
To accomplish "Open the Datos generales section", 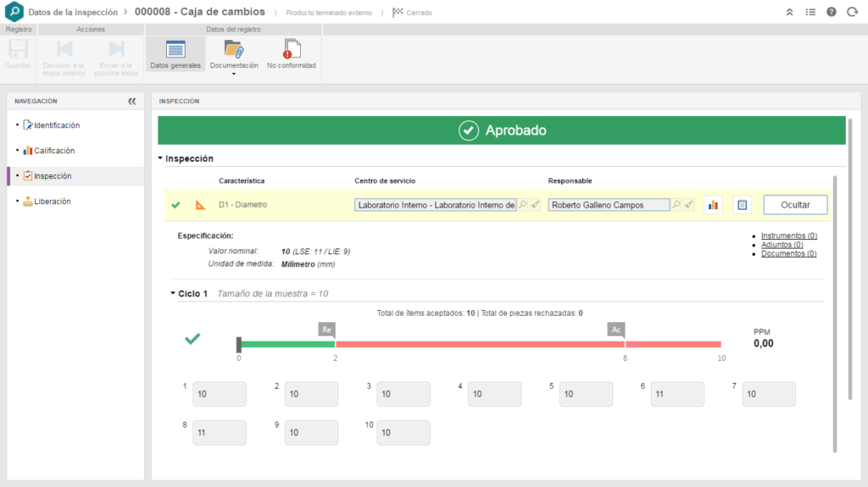I will [x=175, y=54].
